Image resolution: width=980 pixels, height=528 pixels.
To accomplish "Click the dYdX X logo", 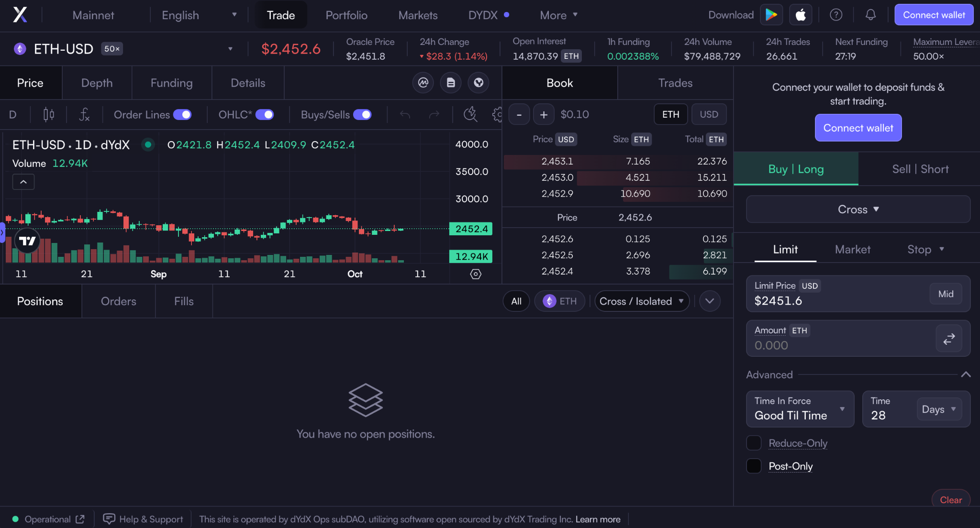I will coord(20,15).
